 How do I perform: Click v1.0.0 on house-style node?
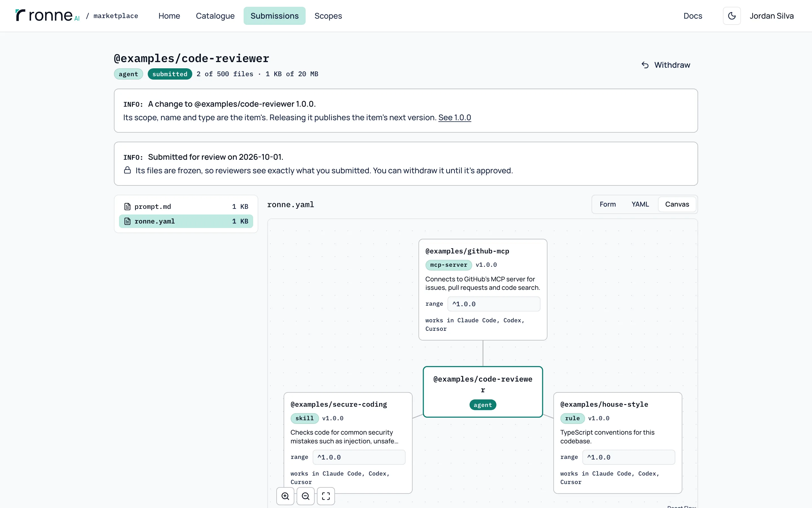(x=599, y=418)
